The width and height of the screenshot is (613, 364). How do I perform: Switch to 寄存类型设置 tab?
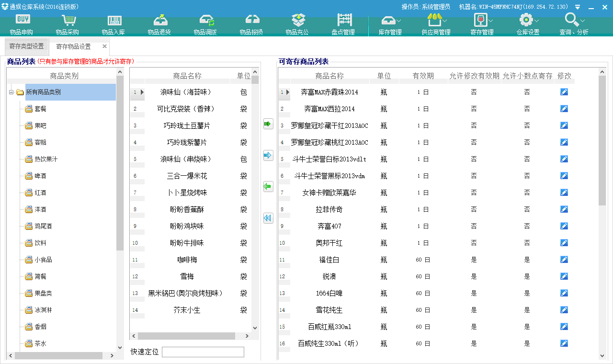pos(26,46)
